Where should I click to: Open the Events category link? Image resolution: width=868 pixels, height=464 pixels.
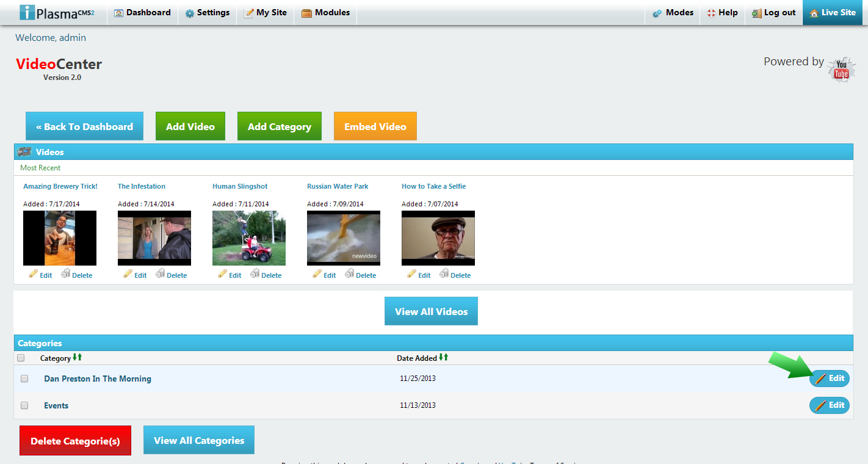(56, 405)
